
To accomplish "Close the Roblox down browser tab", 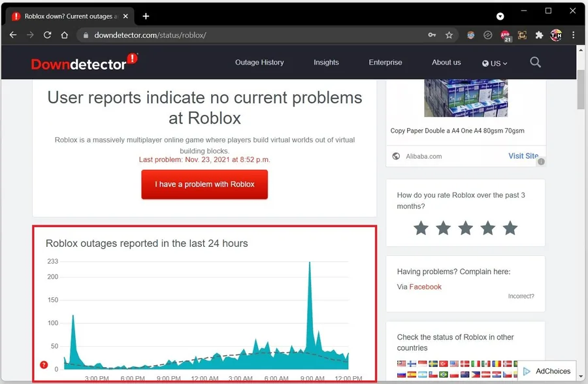I will pos(125,16).
